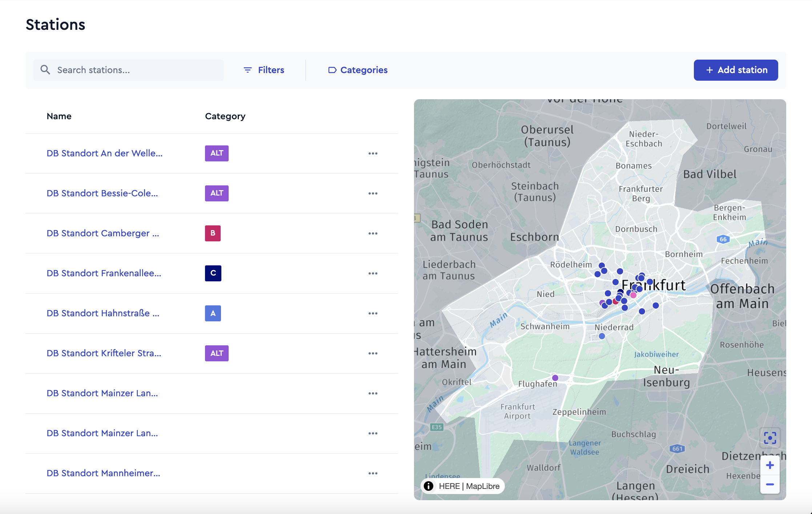This screenshot has width=812, height=514.
Task: Open the Categories panel
Action: tap(358, 70)
